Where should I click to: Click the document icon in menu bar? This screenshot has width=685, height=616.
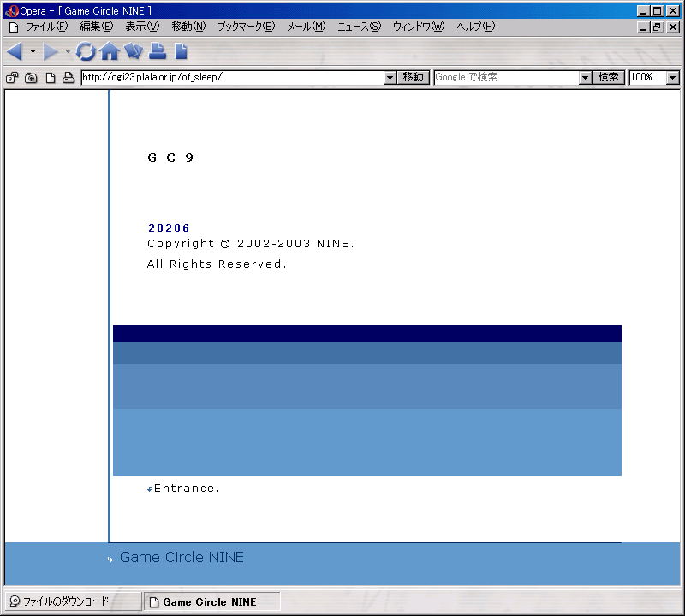(x=14, y=27)
